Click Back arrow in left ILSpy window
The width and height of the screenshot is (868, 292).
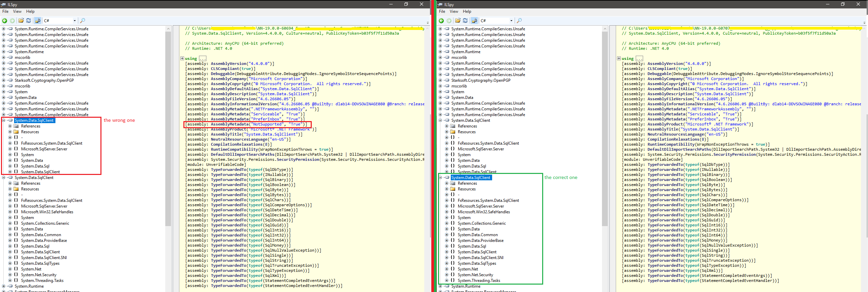(4, 21)
